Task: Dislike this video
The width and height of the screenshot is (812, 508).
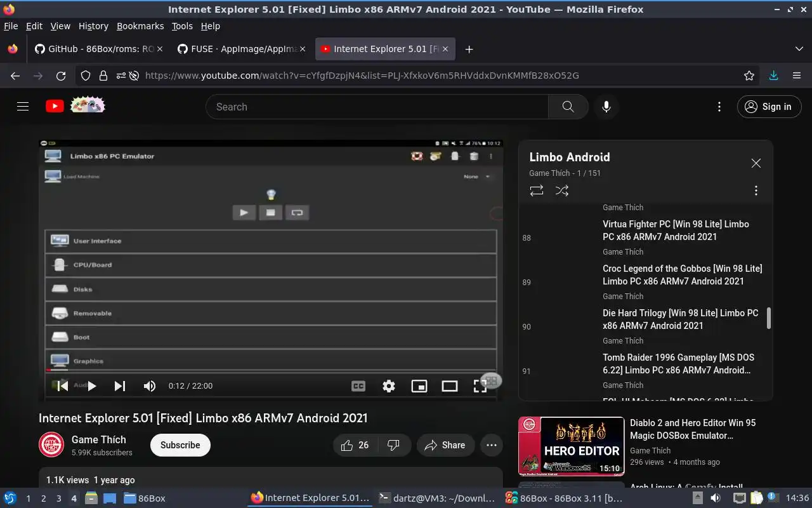Action: click(x=393, y=445)
